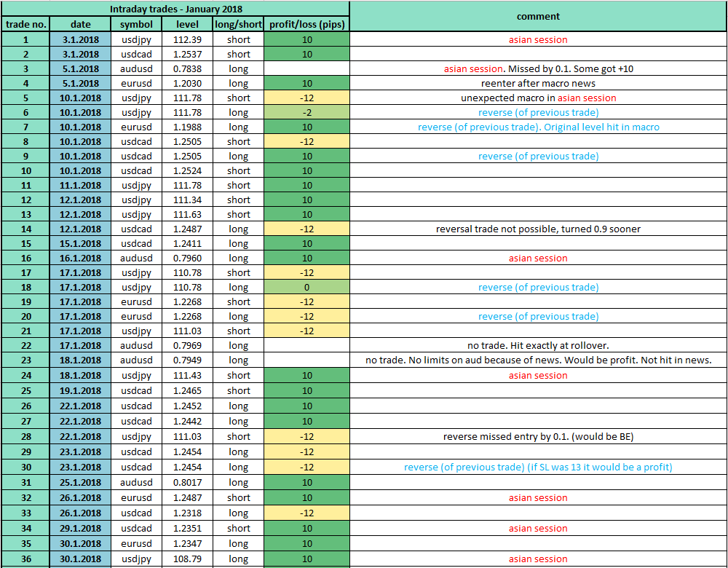Select the level 1.2452 cell

[x=187, y=406]
